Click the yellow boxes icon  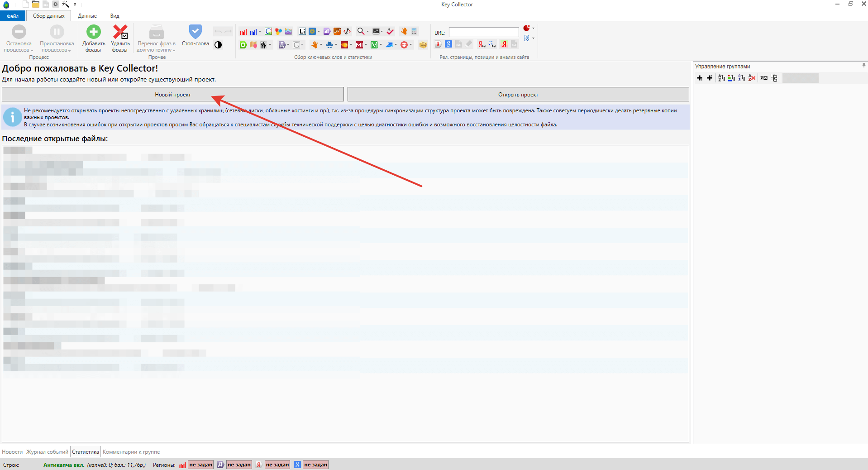(423, 45)
